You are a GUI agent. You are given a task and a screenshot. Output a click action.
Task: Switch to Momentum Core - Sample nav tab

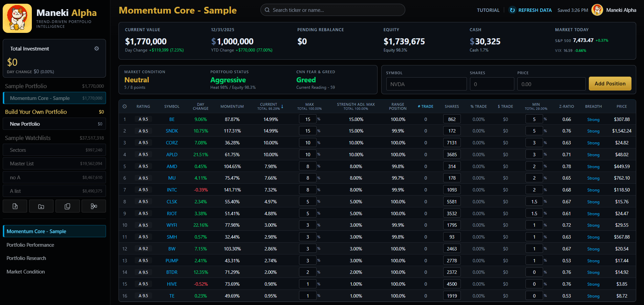point(54,231)
